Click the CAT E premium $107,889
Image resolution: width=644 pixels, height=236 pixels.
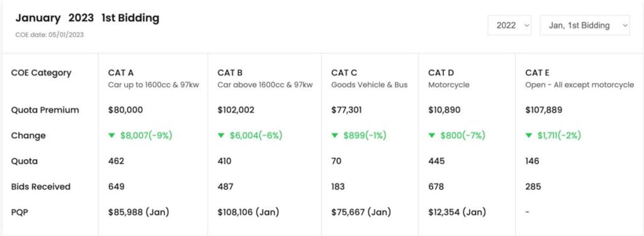point(544,110)
